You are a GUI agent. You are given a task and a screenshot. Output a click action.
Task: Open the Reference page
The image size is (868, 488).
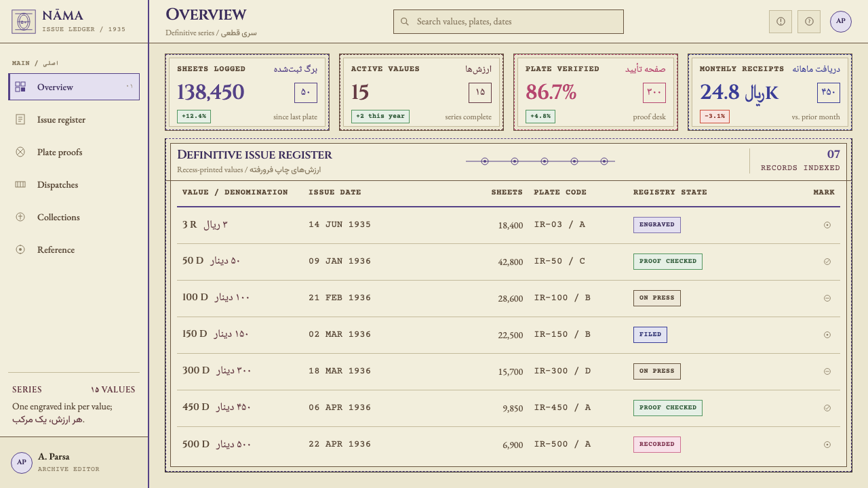click(x=74, y=249)
